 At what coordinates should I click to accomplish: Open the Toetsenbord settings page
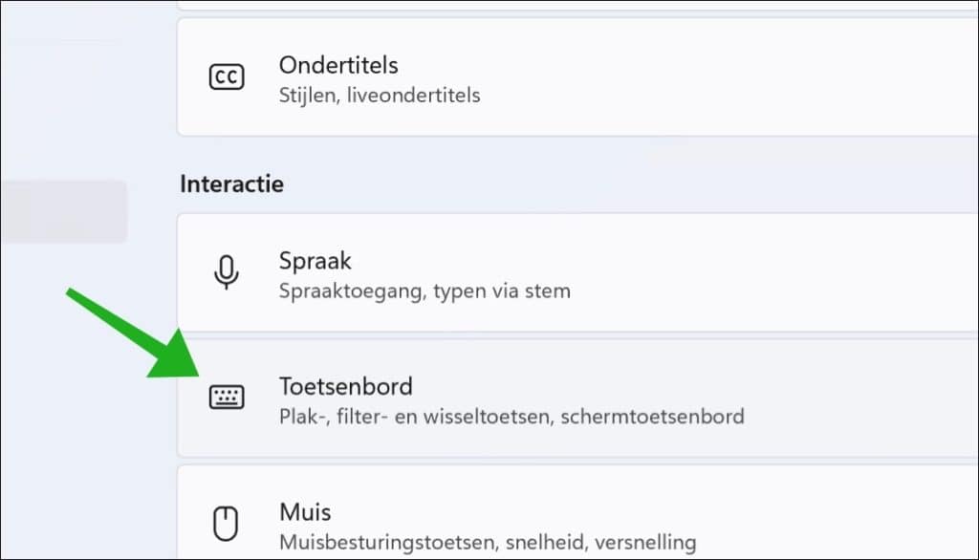[x=574, y=399]
